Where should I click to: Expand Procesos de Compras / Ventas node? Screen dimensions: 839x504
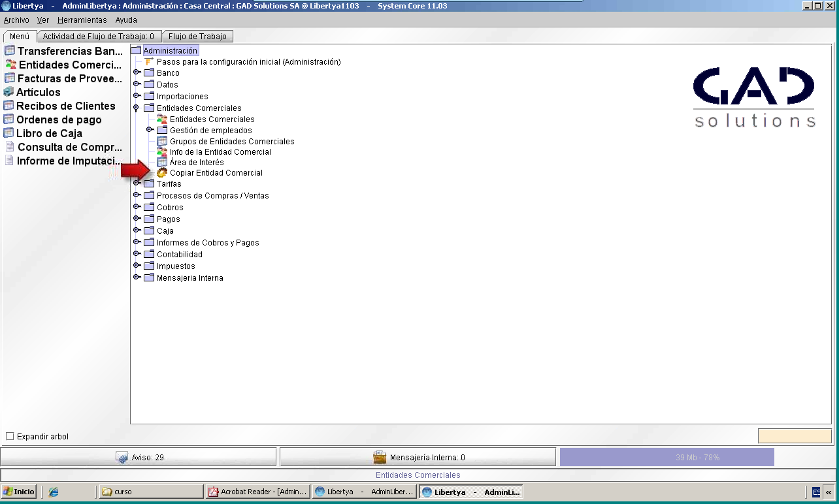click(x=137, y=195)
